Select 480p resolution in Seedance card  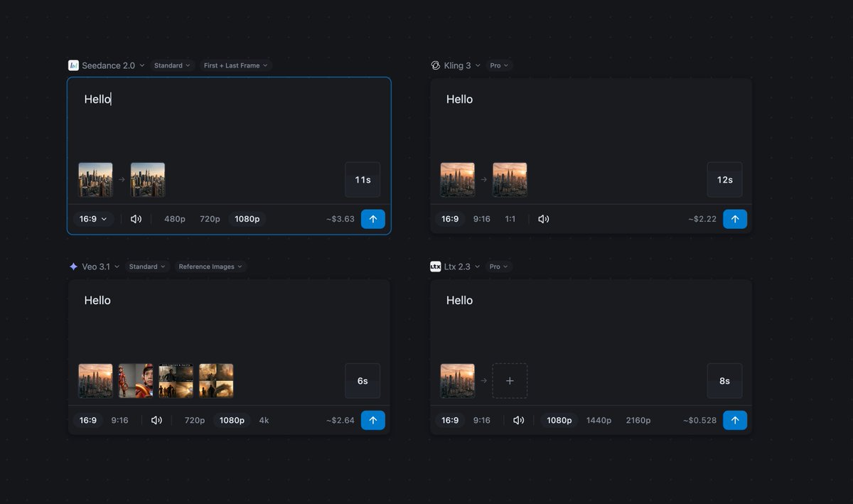click(175, 219)
